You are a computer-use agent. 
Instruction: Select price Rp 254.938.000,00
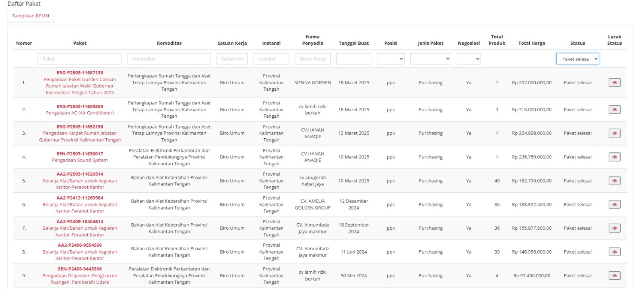(x=532, y=133)
